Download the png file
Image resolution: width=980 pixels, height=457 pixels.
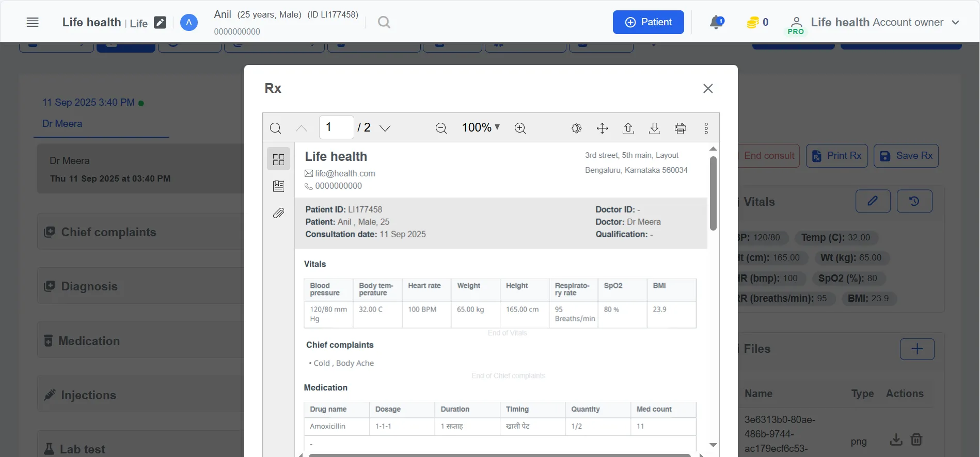click(896, 439)
